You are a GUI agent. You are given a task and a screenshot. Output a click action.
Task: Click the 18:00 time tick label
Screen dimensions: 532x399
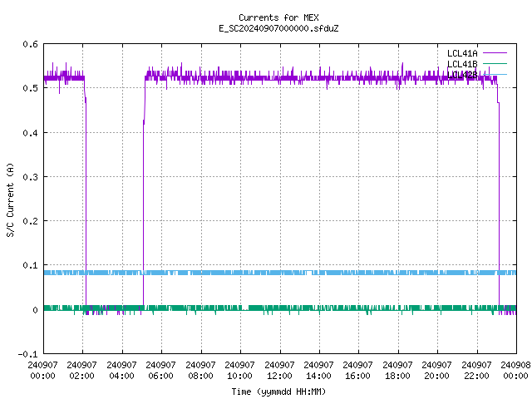pos(397,376)
